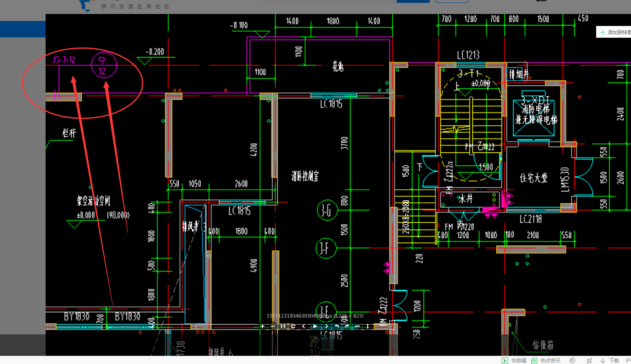Click the image filename caption text
This screenshot has width=631, height=364.
point(315,316)
